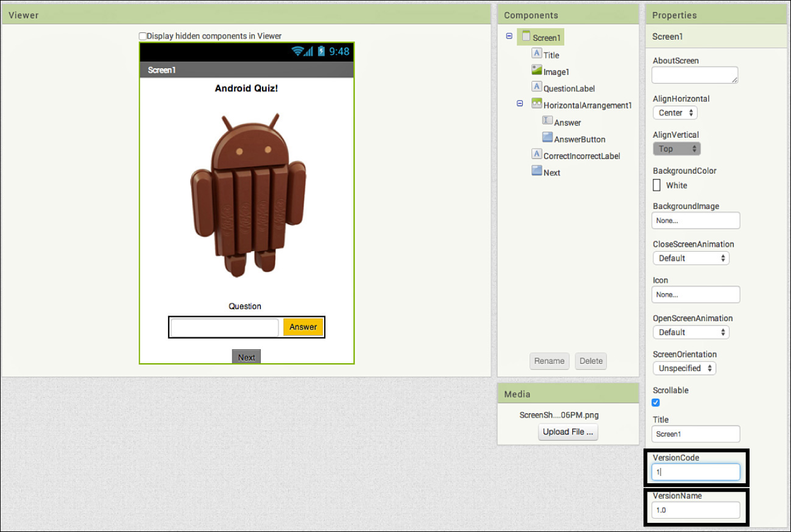791x532 pixels.
Task: Open the OpenScreenAnimation dropdown
Action: [691, 332]
